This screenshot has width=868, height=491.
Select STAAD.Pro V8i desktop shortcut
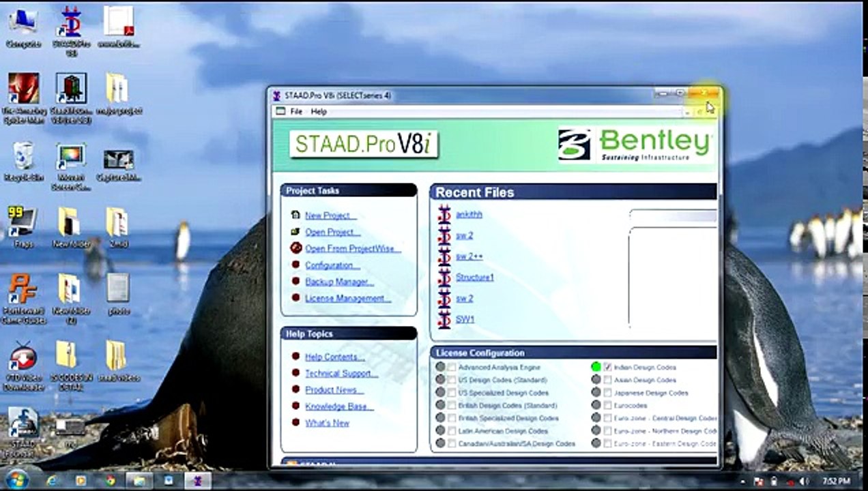point(71,31)
